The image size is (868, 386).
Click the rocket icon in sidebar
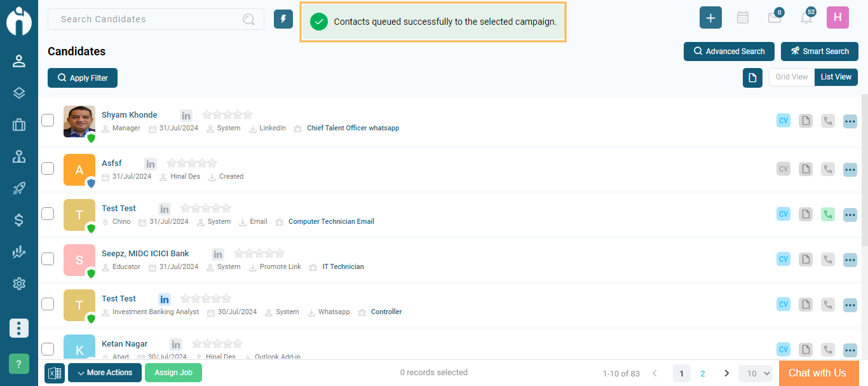click(19, 188)
